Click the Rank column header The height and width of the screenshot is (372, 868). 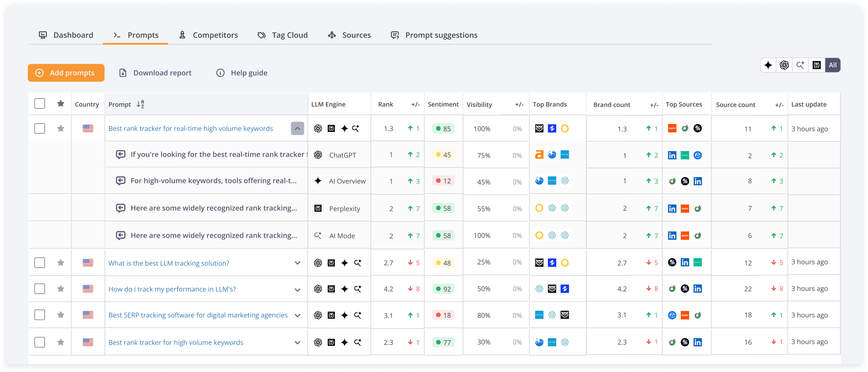[x=385, y=104]
